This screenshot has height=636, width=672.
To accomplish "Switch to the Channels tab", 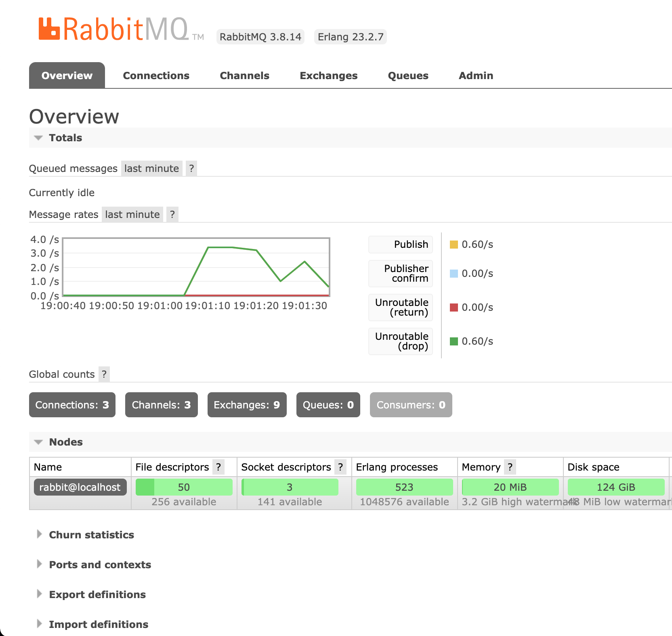I will click(244, 75).
